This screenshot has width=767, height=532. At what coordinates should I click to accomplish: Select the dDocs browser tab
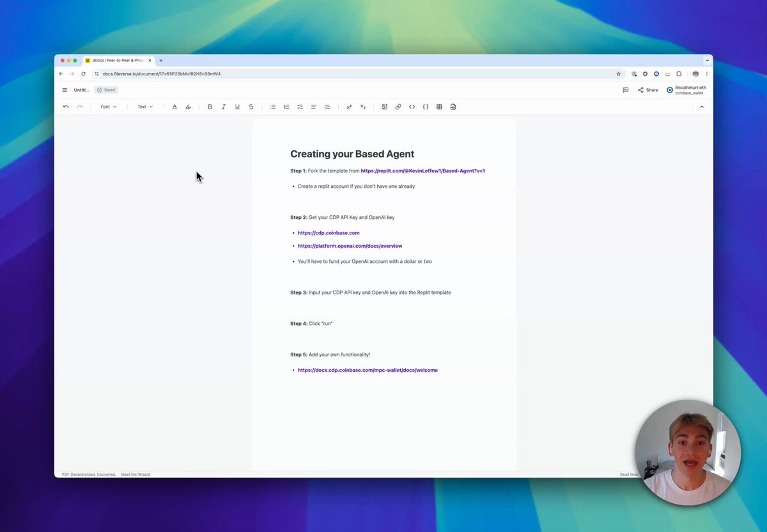pos(119,61)
